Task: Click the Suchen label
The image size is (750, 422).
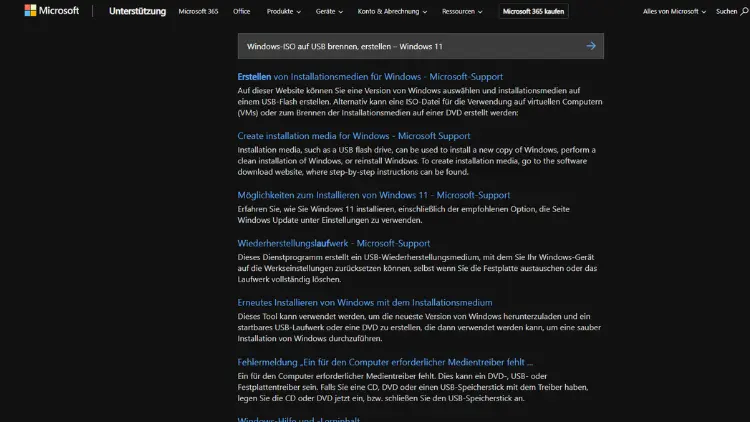Action: 727,11
